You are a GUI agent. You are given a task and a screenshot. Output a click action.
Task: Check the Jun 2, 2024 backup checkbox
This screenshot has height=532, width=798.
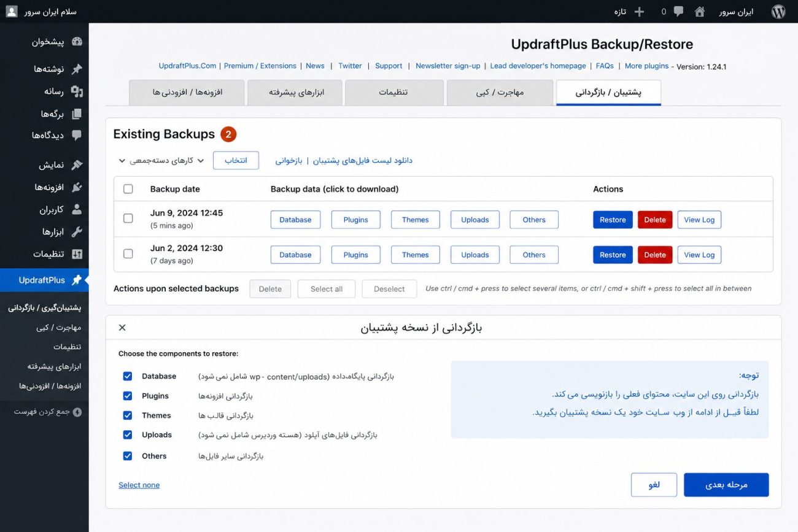pyautogui.click(x=128, y=253)
